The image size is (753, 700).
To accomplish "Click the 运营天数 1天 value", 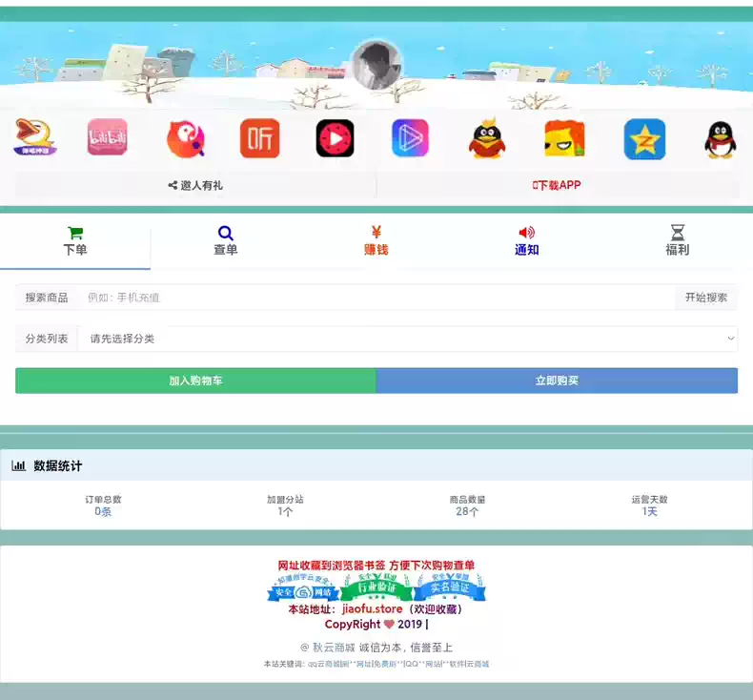I will point(650,512).
